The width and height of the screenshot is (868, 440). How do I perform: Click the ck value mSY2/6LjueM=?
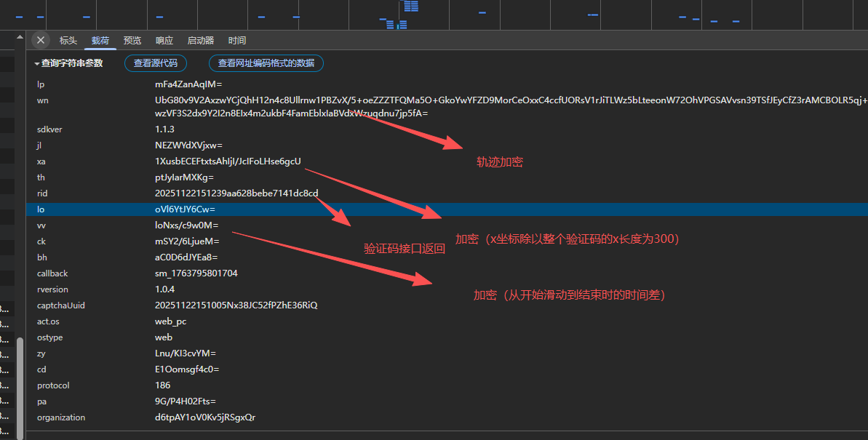click(187, 241)
